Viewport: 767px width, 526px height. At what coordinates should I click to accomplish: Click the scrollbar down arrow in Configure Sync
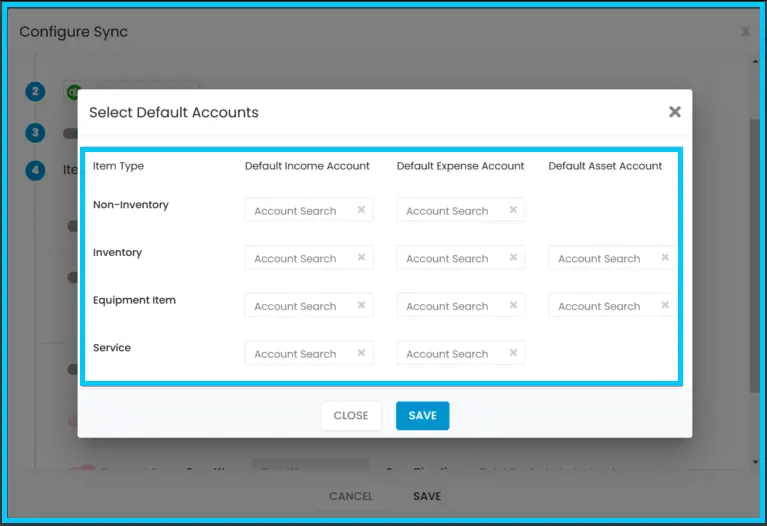[756, 462]
